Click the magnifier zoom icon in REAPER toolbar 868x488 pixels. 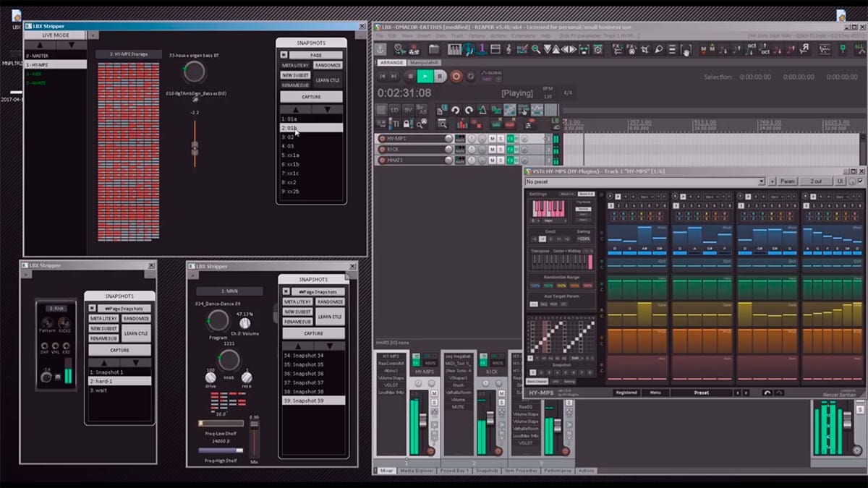click(536, 49)
